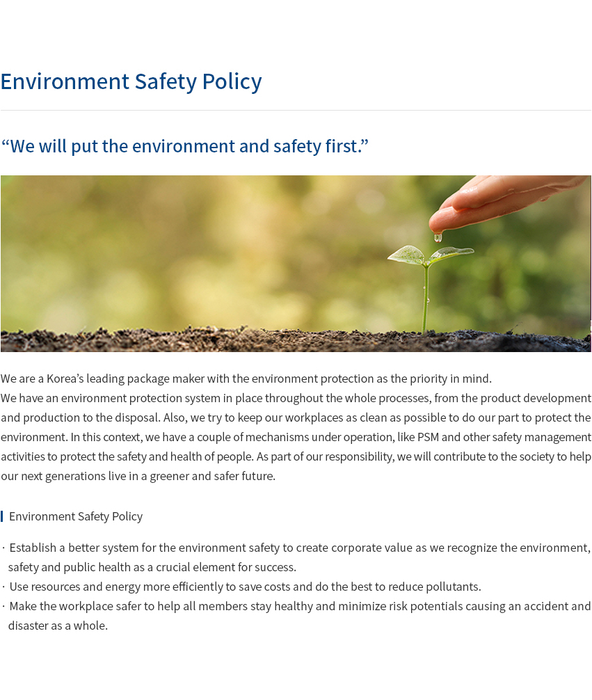Click the word PSM in the paragraph
The height and width of the screenshot is (700, 592).
tap(428, 437)
